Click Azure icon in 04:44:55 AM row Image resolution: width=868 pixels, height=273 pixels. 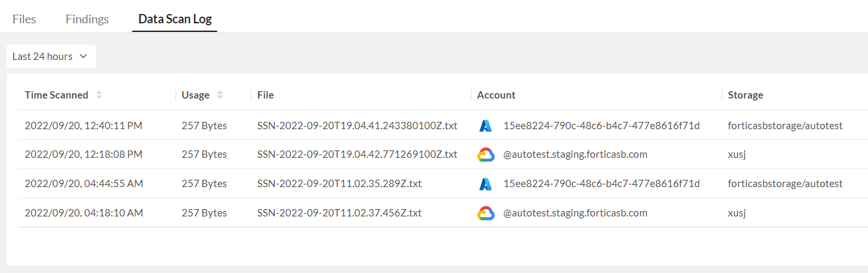click(485, 184)
